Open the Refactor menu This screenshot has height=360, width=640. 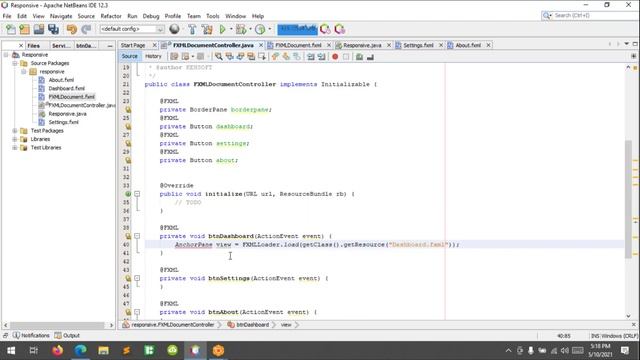pos(111,16)
